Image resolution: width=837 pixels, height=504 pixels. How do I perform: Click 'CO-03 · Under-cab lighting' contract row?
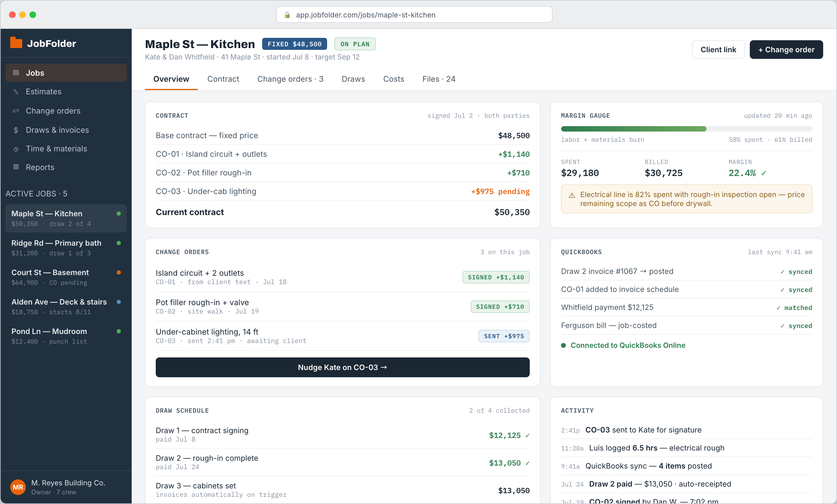click(342, 191)
